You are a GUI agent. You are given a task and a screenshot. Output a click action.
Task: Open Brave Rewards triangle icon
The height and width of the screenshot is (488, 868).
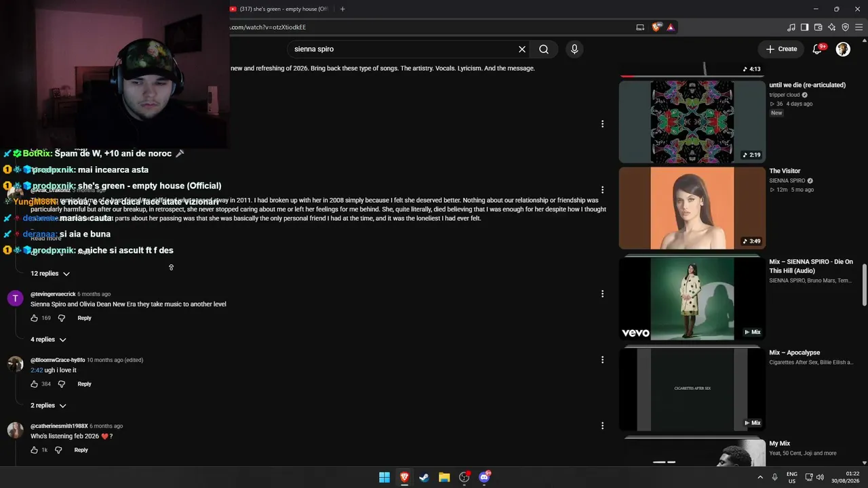click(671, 27)
